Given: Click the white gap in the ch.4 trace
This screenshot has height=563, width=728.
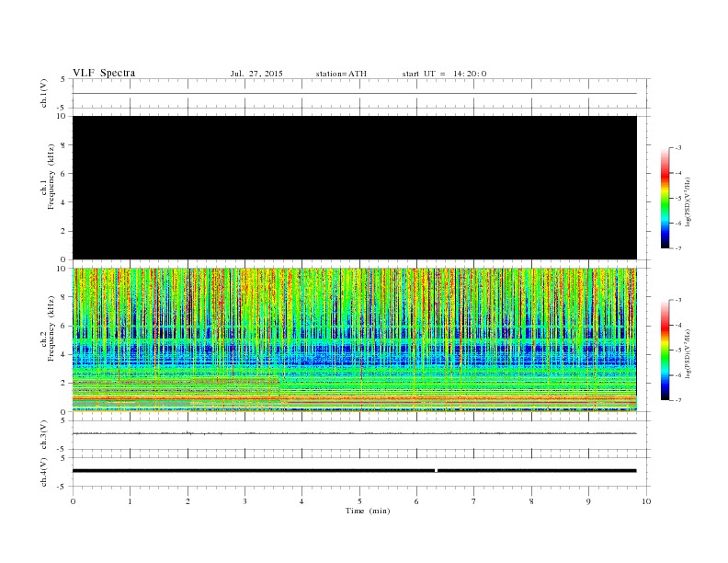Looking at the screenshot, I should pyautogui.click(x=436, y=471).
